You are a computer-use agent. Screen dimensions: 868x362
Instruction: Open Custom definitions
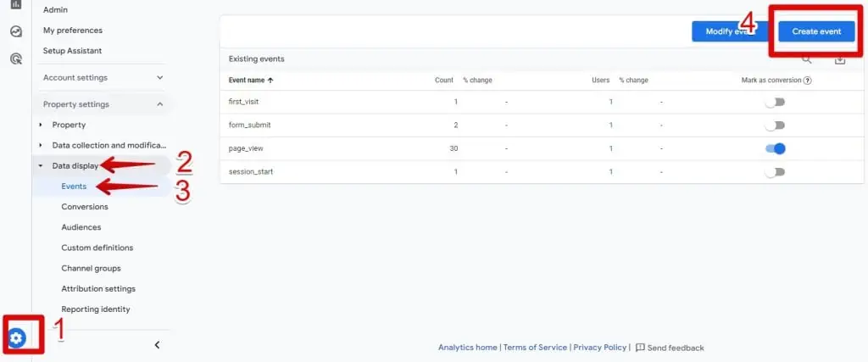pos(97,248)
